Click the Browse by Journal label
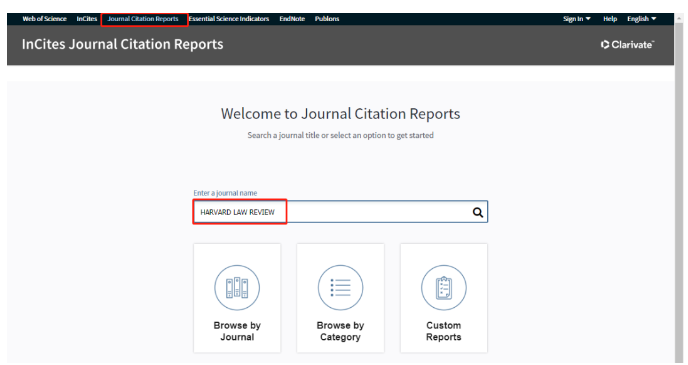Image resolution: width=688 pixels, height=365 pixels. [237, 331]
